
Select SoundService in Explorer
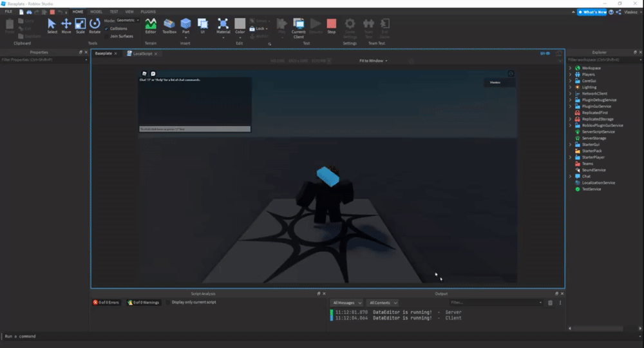point(594,170)
